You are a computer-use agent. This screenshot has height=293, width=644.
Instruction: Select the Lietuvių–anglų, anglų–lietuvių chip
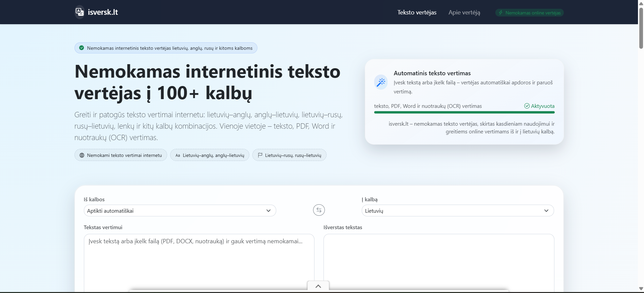pos(210,155)
